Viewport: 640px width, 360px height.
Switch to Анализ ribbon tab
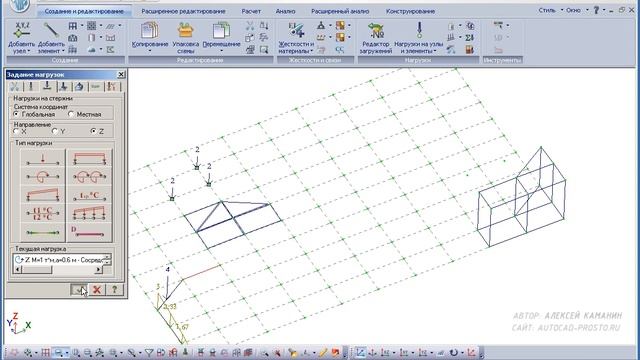(285, 11)
